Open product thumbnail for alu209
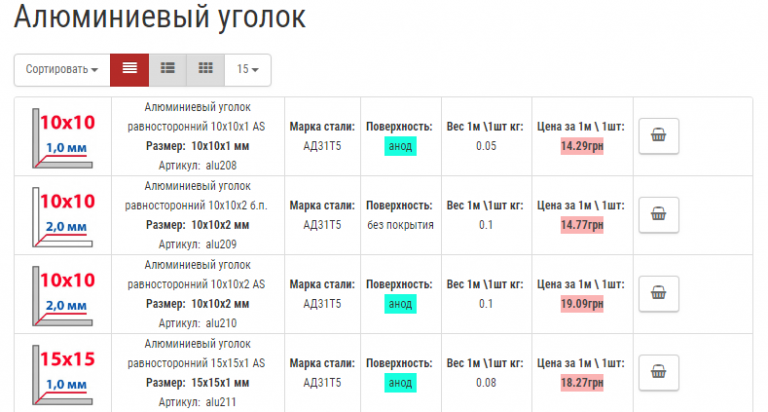This screenshot has width=768, height=412. (64, 215)
